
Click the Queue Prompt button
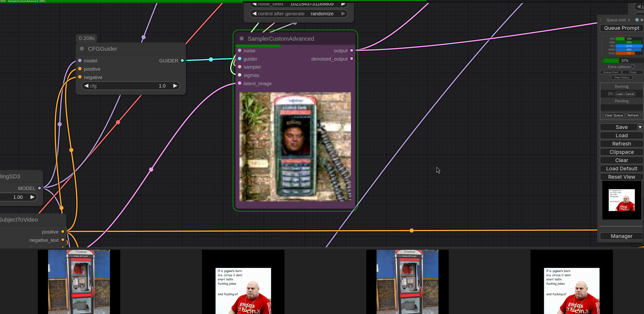[621, 28]
